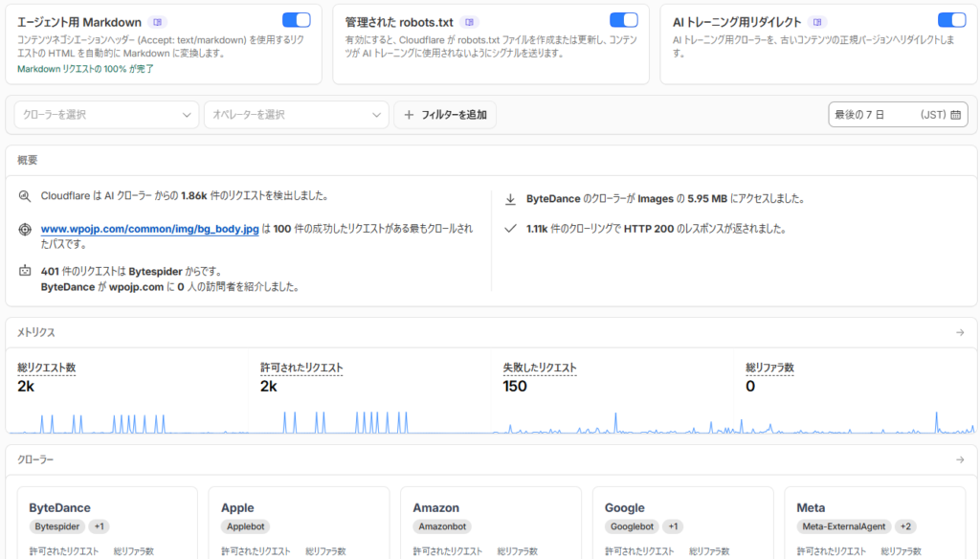
Task: Expand +1 badge on ByteDance card
Action: coord(99,526)
